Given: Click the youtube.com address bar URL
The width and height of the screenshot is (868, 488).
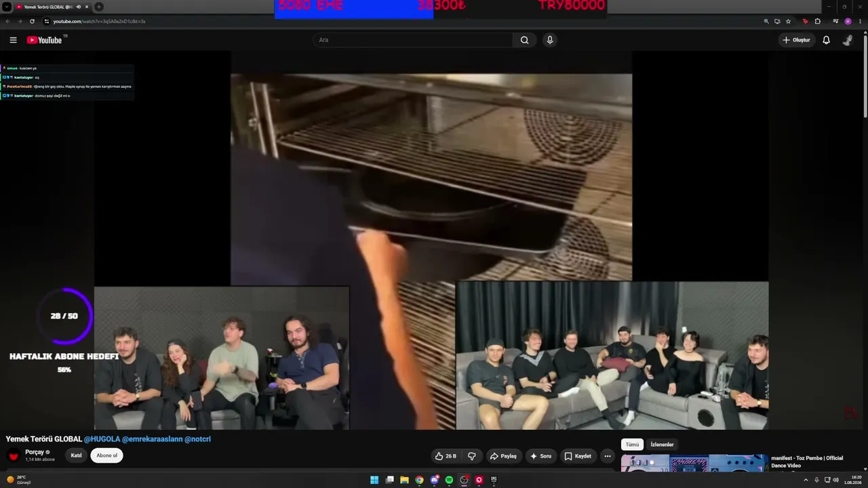Looking at the screenshot, I should [99, 21].
